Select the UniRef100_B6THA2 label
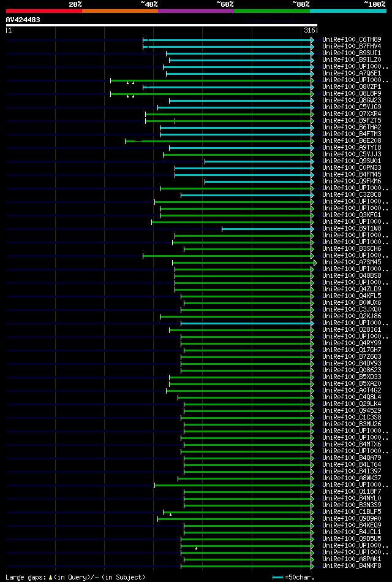The width and height of the screenshot is (392, 582). tap(352, 128)
